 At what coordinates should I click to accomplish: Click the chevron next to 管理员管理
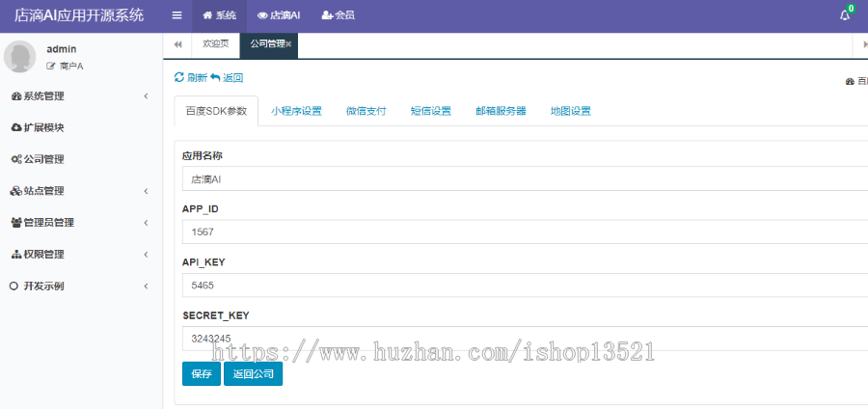147,223
